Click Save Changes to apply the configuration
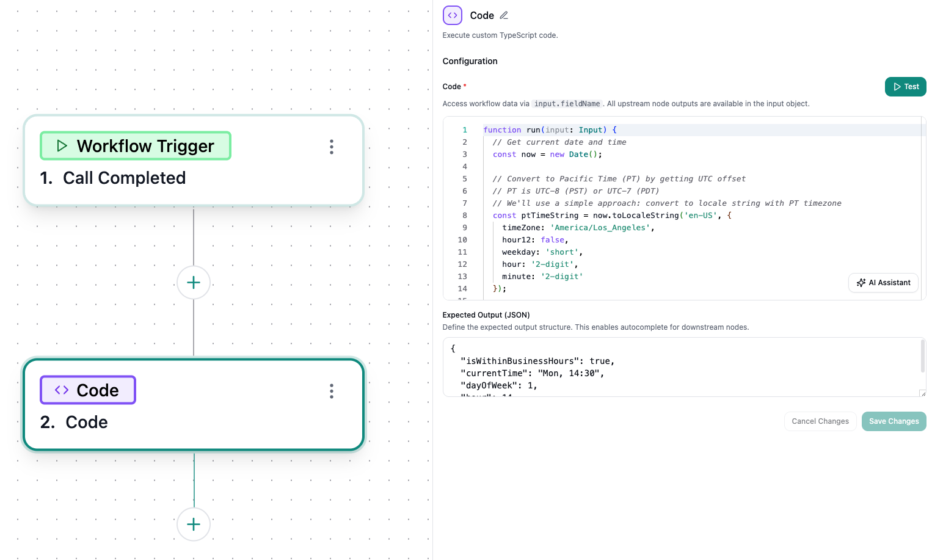This screenshot has height=560, width=932. click(x=894, y=421)
